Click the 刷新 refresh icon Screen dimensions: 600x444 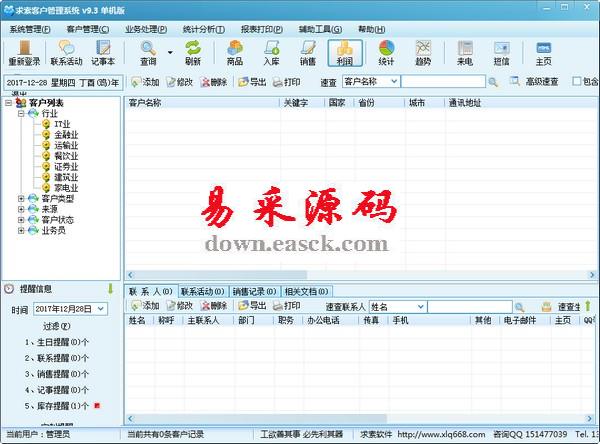[193, 53]
